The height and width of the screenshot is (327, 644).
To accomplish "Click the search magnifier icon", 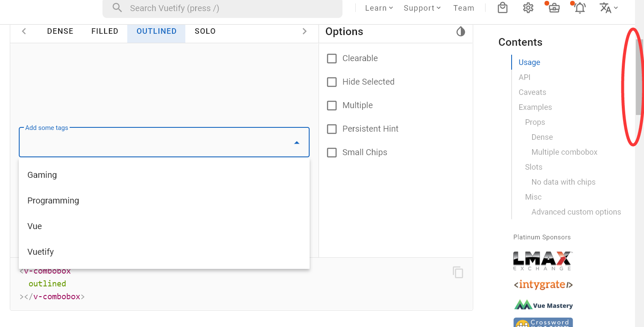I will pos(117,8).
